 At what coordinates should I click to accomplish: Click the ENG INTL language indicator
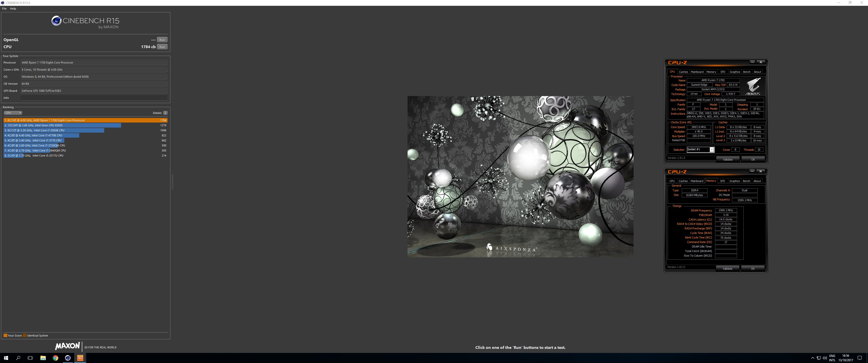point(832,358)
